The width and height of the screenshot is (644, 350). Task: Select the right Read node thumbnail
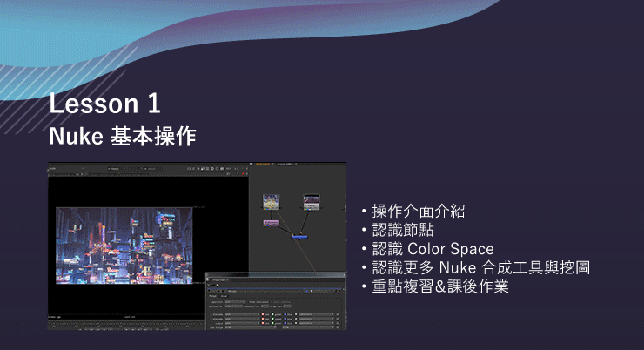point(312,202)
